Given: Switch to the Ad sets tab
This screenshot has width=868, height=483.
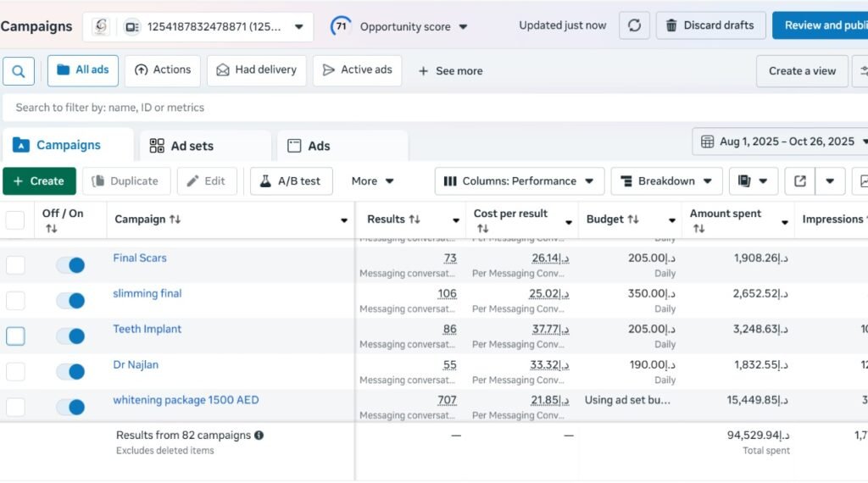Looking at the screenshot, I should point(181,146).
